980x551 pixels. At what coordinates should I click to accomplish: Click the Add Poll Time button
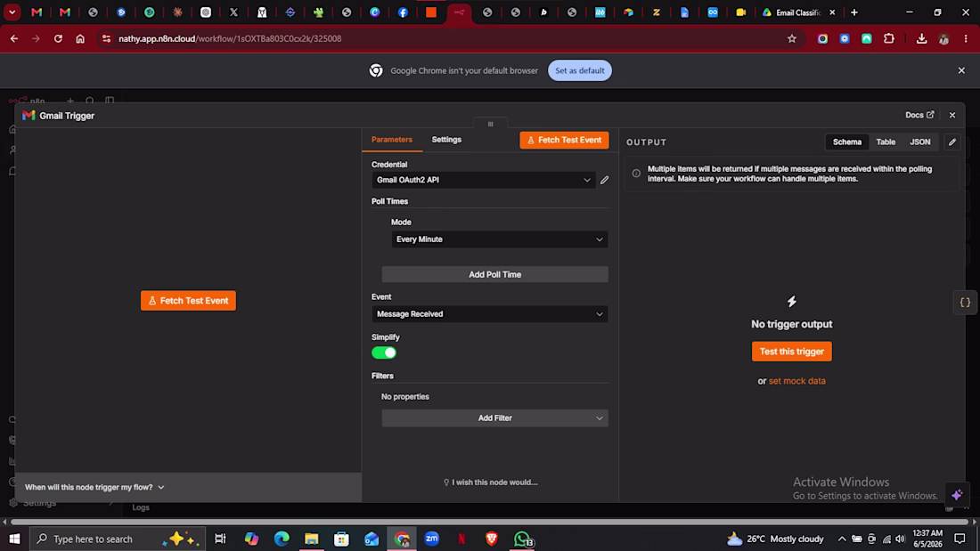point(494,274)
